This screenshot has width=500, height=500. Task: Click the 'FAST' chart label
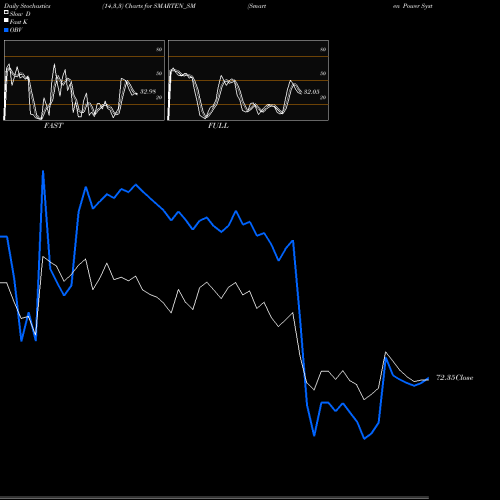[x=53, y=126]
